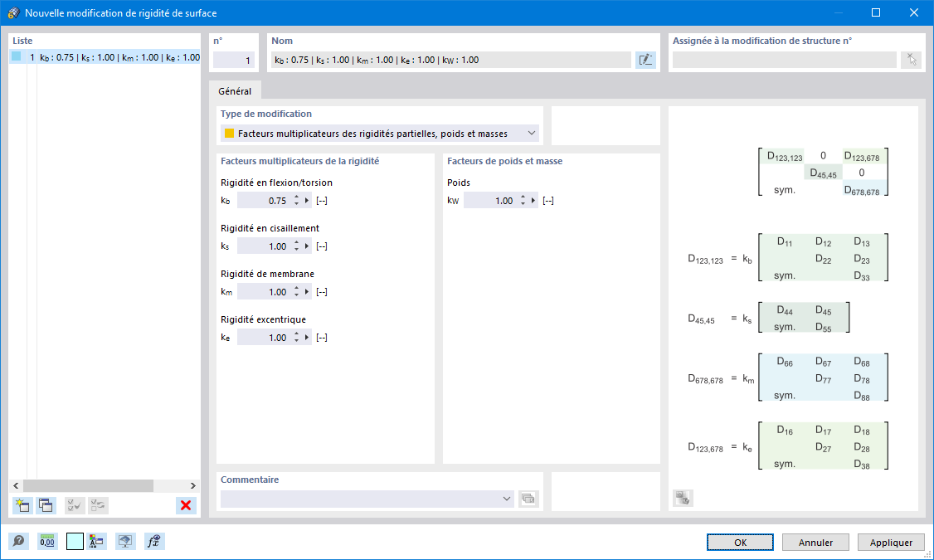Expand the km value arrow menu
The image size is (934, 560).
(307, 292)
